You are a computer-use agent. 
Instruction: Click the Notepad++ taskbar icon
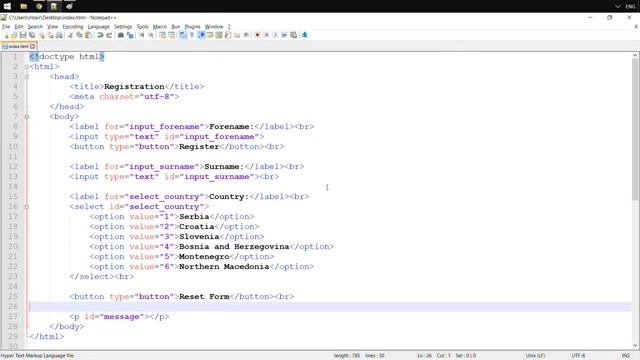coord(53,6)
